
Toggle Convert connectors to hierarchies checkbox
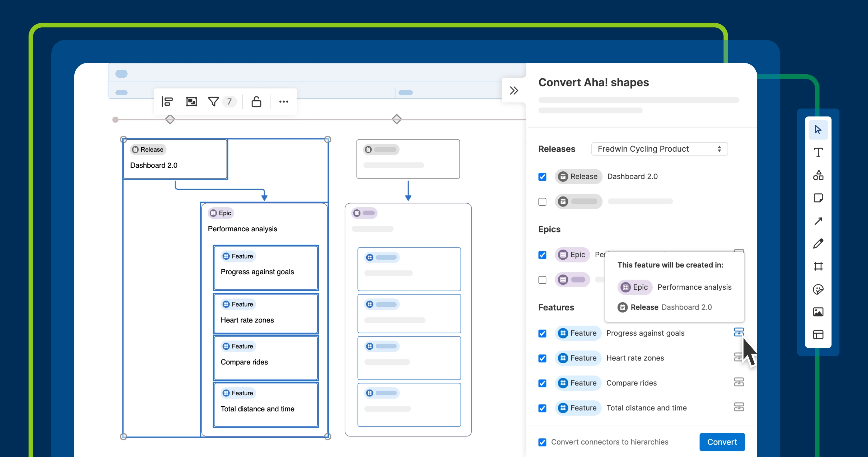(x=542, y=442)
